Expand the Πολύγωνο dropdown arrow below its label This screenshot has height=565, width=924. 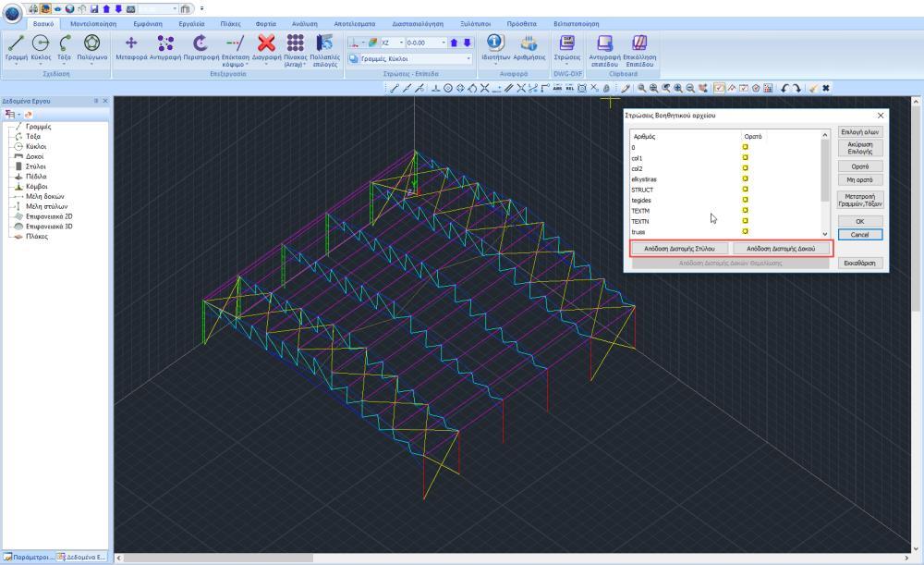tap(91, 64)
